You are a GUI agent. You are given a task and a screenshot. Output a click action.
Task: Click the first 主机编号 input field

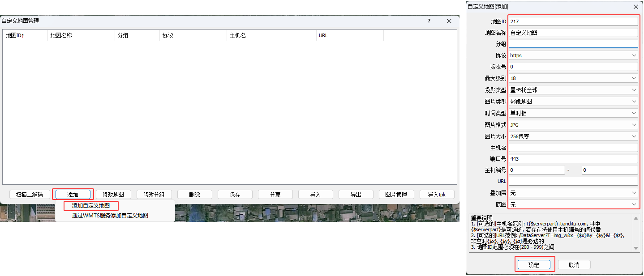537,170
